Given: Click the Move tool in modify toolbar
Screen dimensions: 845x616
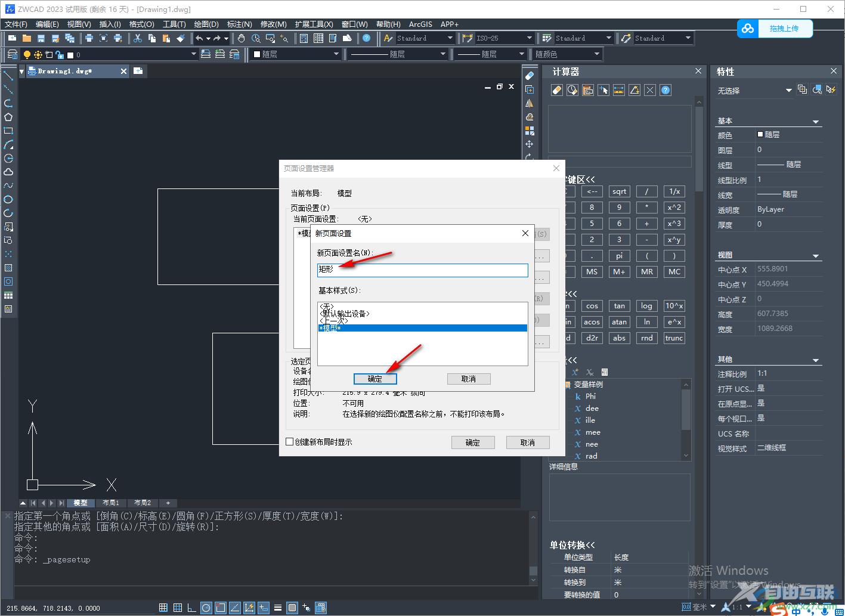Looking at the screenshot, I should [530, 144].
